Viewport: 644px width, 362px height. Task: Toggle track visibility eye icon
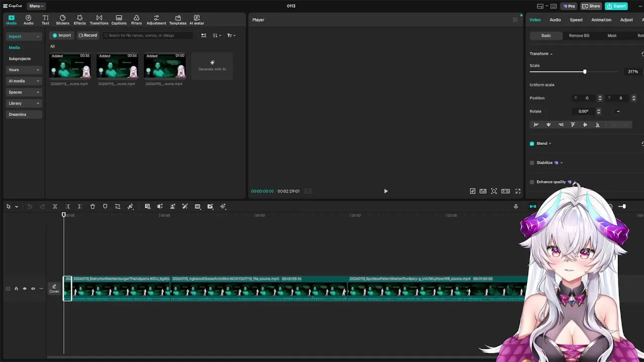[x=25, y=289]
